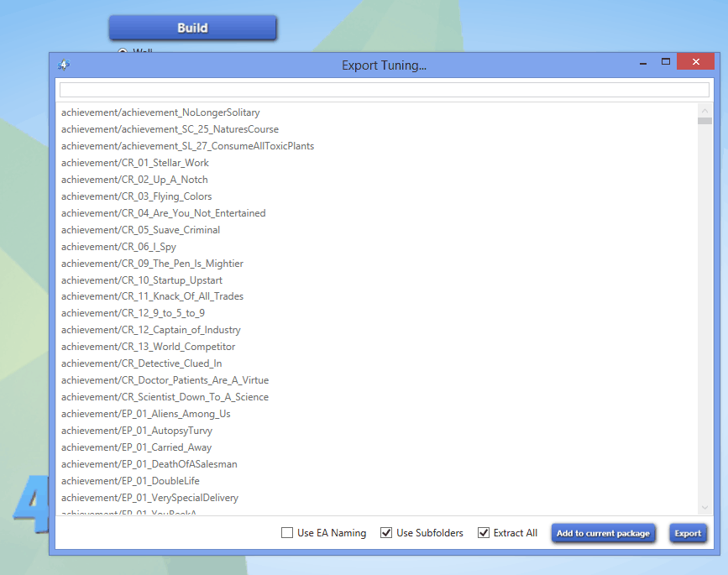
Task: Click the vertical scrollbar thumb
Action: click(704, 121)
